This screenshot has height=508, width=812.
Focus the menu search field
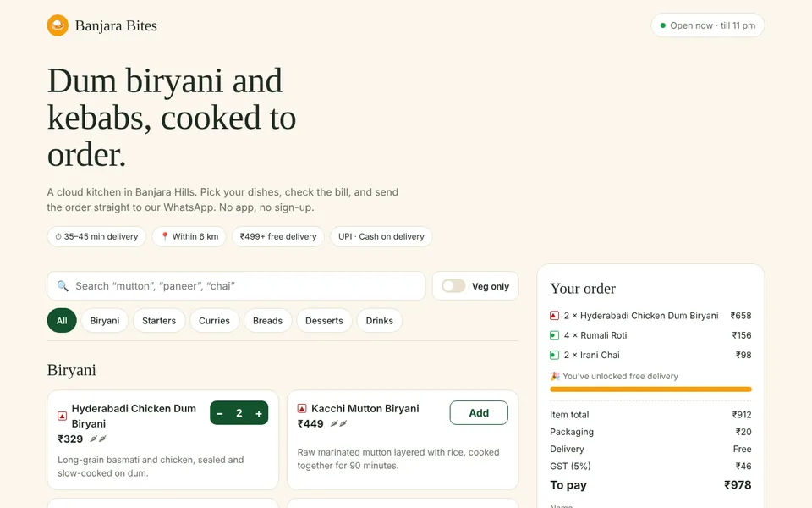tap(236, 286)
